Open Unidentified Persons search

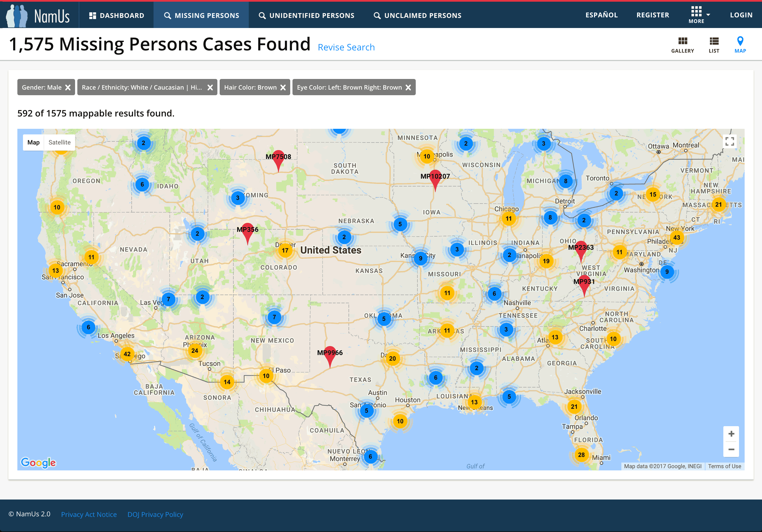(x=306, y=16)
